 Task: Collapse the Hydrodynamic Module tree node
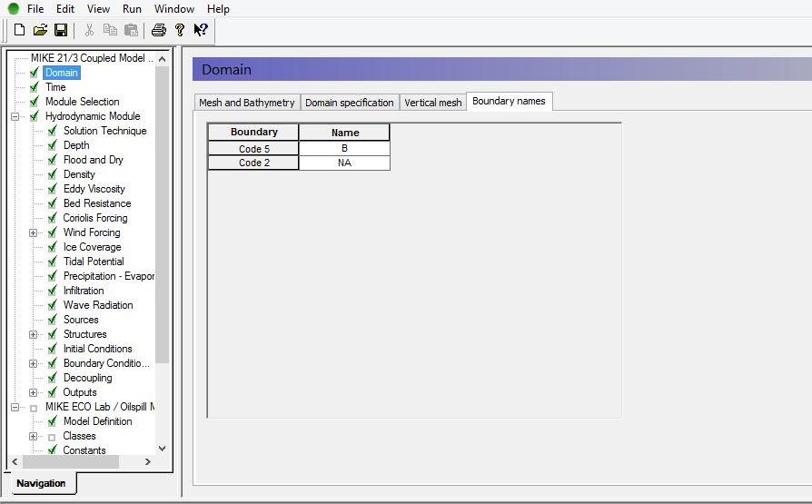click(x=15, y=116)
